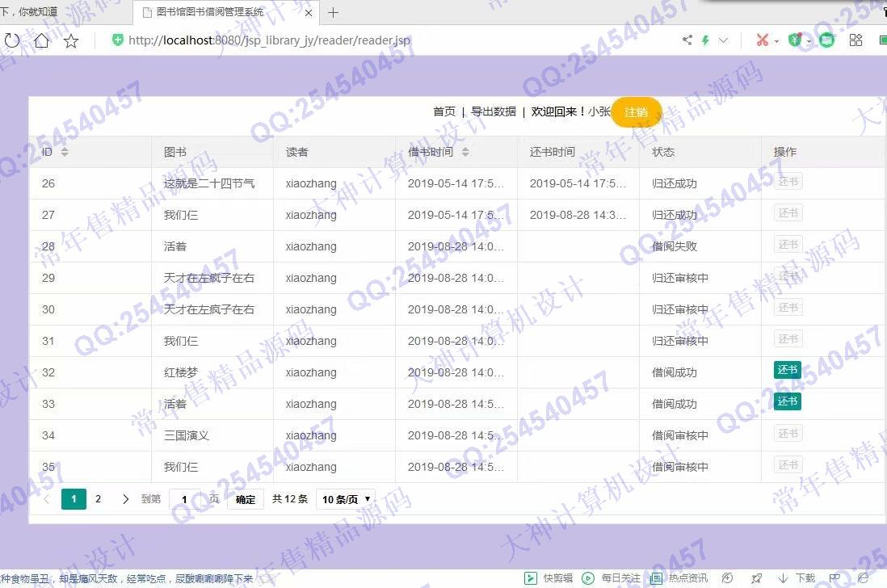887x588 pixels.
Task: Select current page 1 in pagination
Action: pyautogui.click(x=74, y=498)
